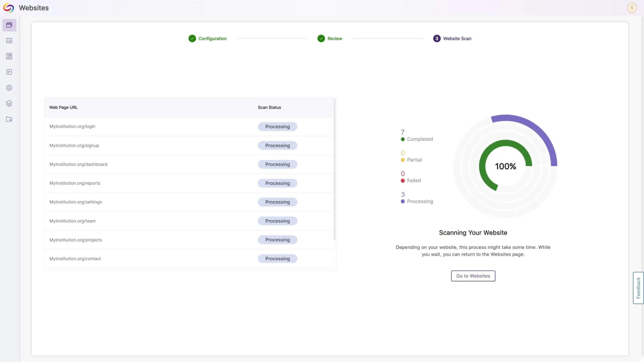Click the Completed legend entry
The image size is (644, 362).
[417, 136]
